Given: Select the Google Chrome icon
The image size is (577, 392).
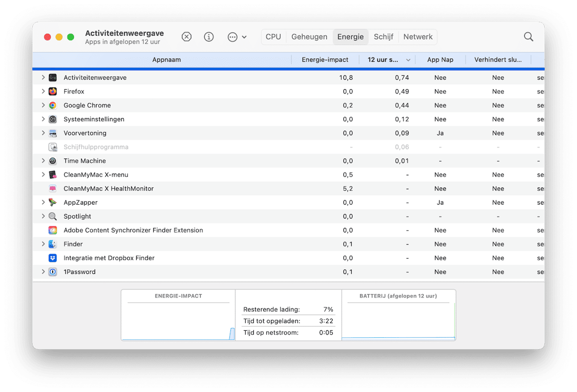Looking at the screenshot, I should click(x=53, y=105).
